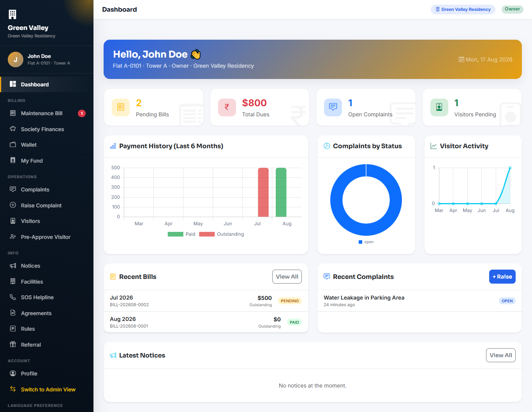Image resolution: width=532 pixels, height=412 pixels.
Task: Toggle the Paid legend swatch
Action: click(x=175, y=234)
